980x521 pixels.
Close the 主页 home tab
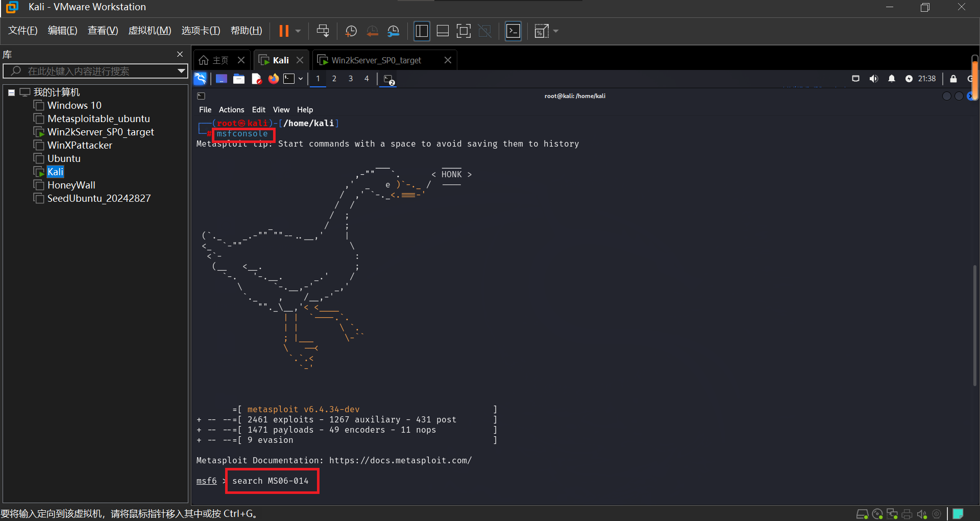tap(241, 60)
